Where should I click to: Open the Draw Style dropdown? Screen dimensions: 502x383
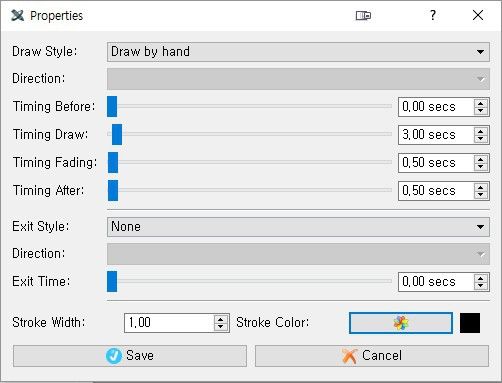coord(298,52)
